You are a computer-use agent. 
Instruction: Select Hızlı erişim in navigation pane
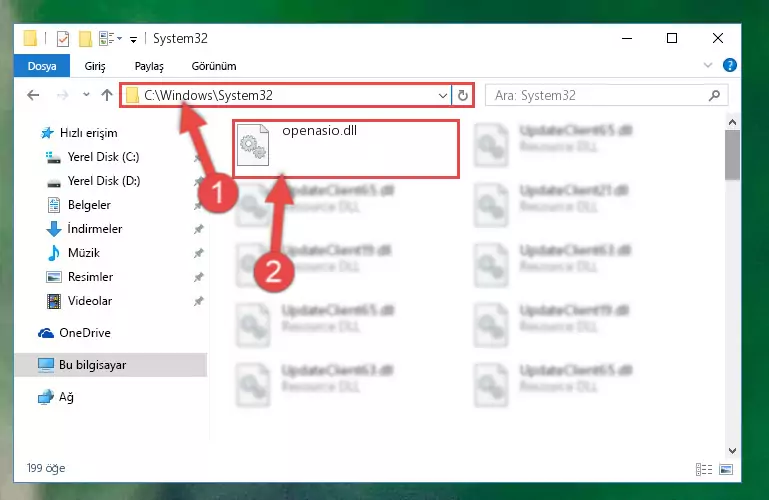pos(88,133)
